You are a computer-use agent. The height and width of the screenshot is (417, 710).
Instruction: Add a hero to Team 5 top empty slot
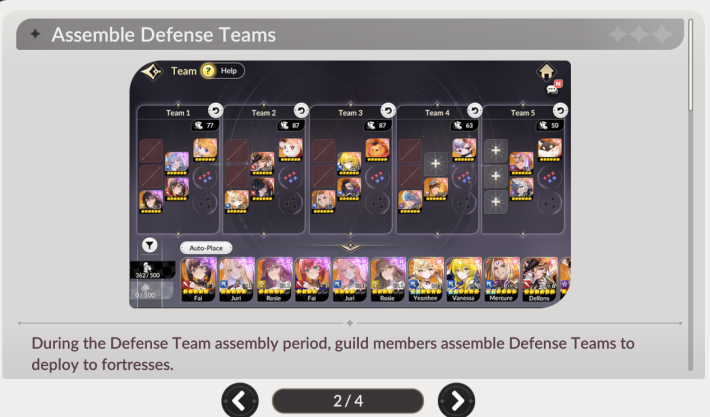495,151
